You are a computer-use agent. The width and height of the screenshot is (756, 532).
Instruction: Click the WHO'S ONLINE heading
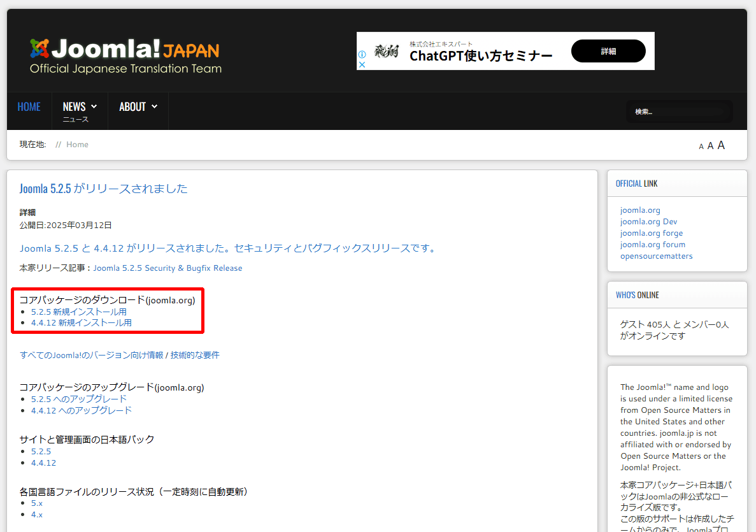tap(638, 295)
